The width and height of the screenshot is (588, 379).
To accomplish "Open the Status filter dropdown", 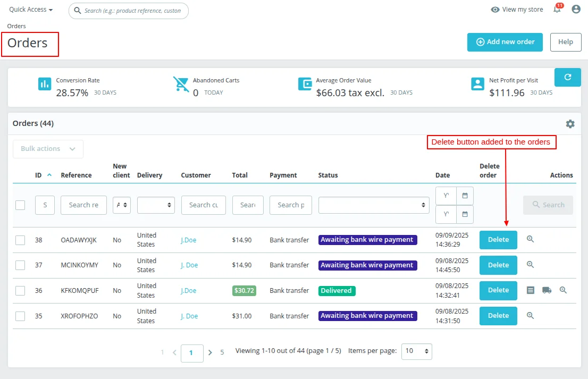I will (x=374, y=205).
